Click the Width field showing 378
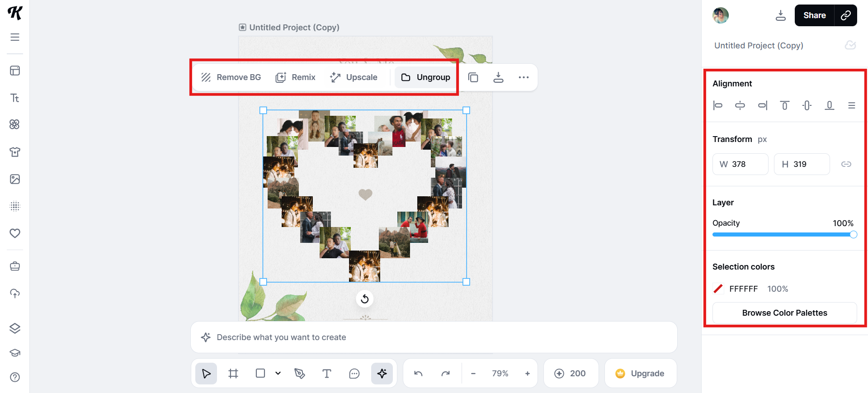The image size is (868, 393). click(x=741, y=164)
